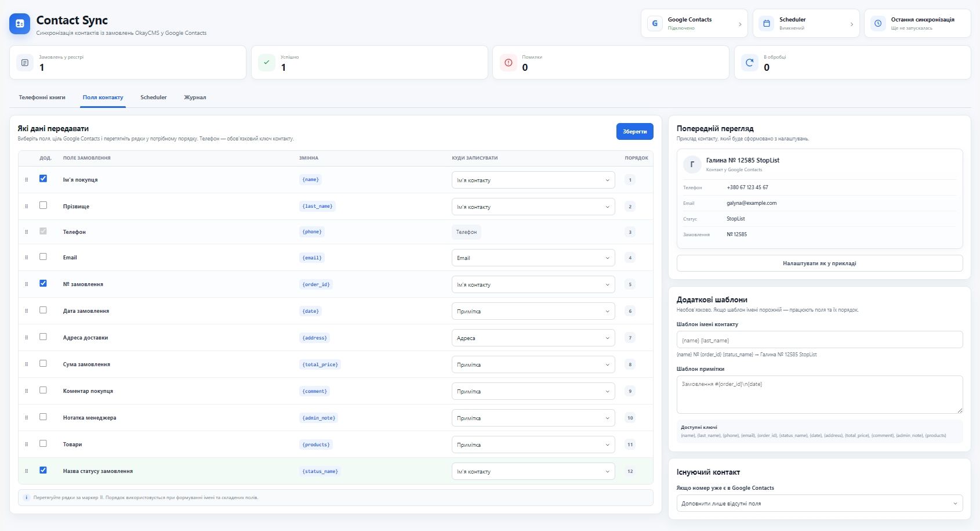Viewport: 980px width, 531px height.
Task: Click drag handle of Назва статусу замовлення row
Action: pyautogui.click(x=27, y=471)
